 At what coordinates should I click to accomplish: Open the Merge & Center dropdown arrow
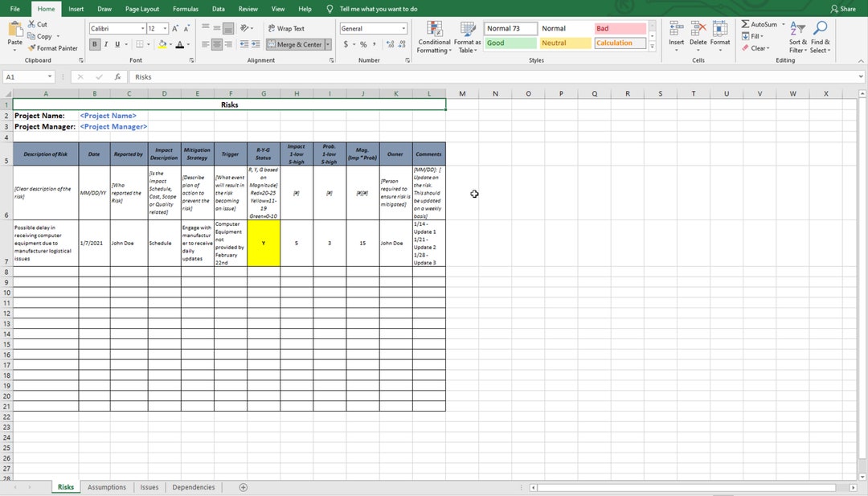(326, 44)
